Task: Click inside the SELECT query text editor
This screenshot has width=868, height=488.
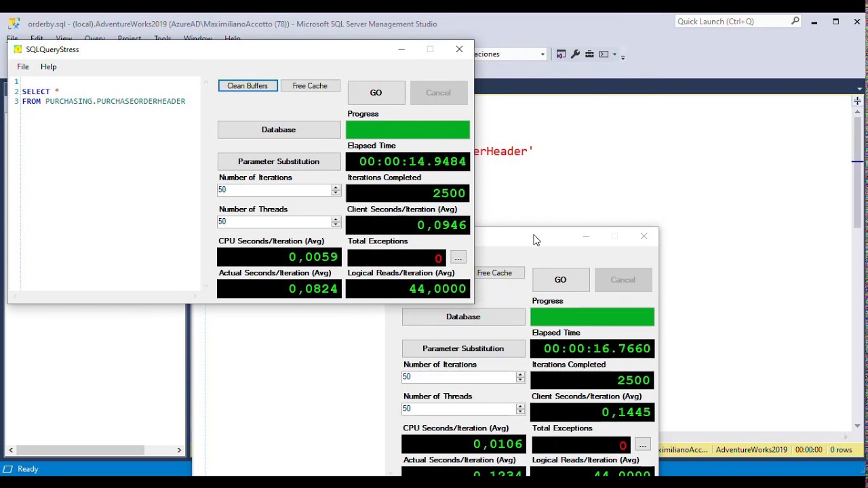Action: pyautogui.click(x=111, y=183)
